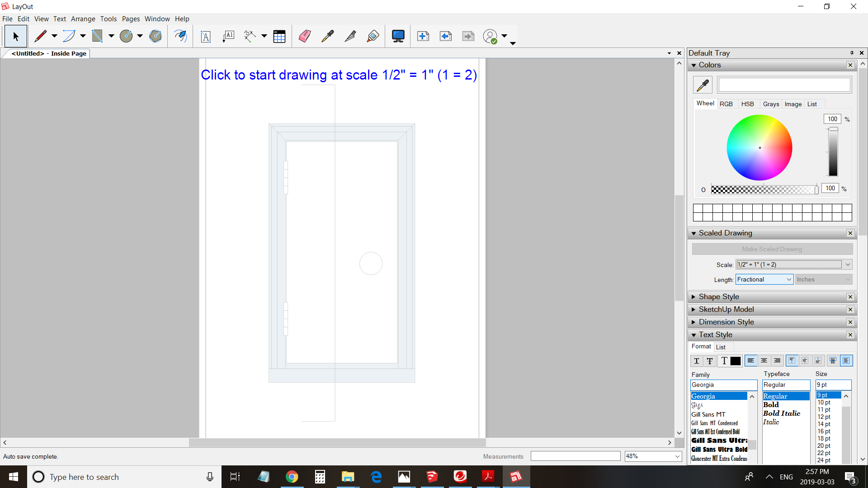
Task: Select the Eraser tool
Action: click(305, 36)
